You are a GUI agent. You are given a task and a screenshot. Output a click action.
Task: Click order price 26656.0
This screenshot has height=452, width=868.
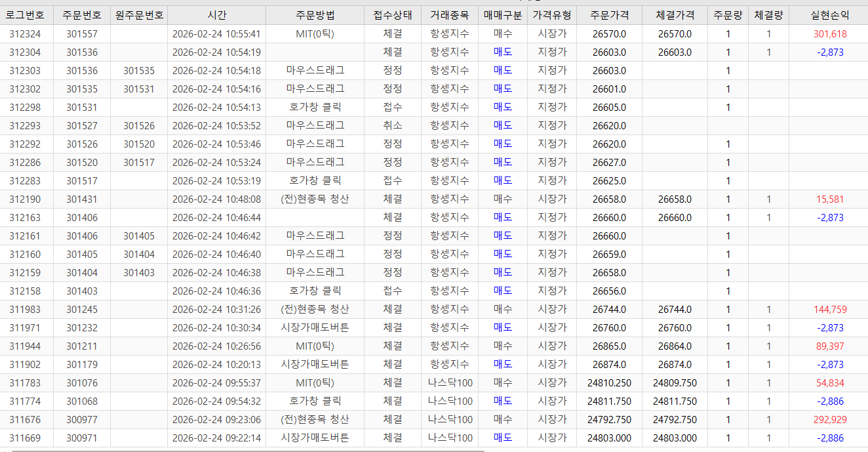(x=609, y=291)
